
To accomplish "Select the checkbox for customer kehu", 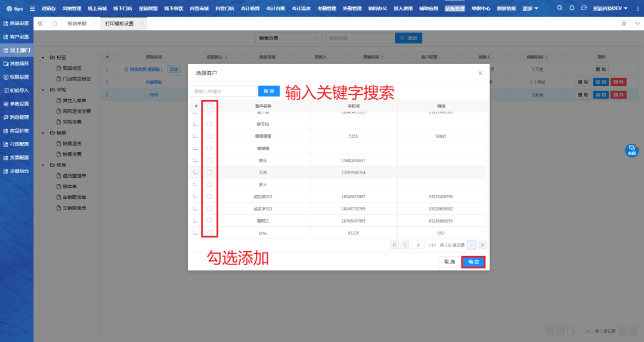I will tap(209, 233).
